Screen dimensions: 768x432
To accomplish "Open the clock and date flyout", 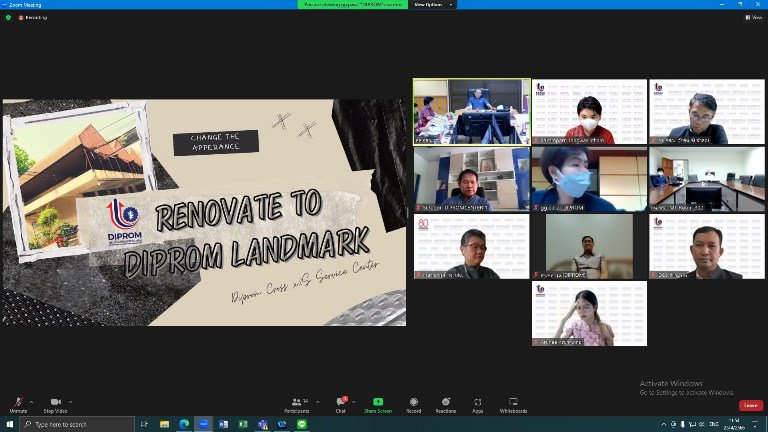I will pos(734,424).
